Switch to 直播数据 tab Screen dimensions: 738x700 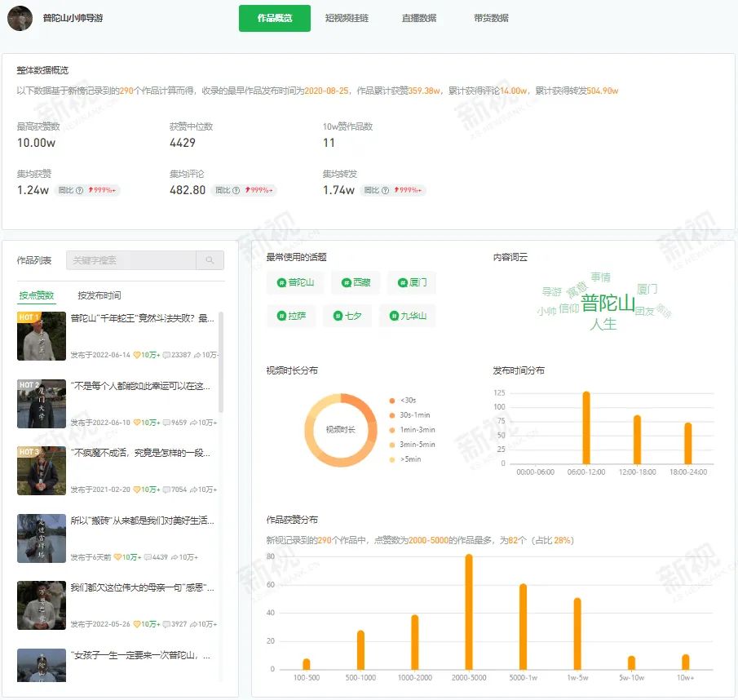pos(419,19)
